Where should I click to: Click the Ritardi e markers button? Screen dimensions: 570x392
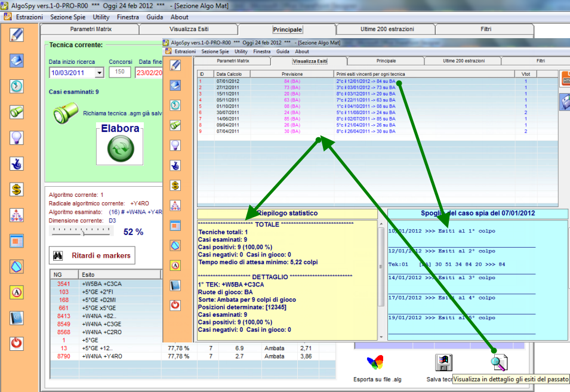[92, 255]
